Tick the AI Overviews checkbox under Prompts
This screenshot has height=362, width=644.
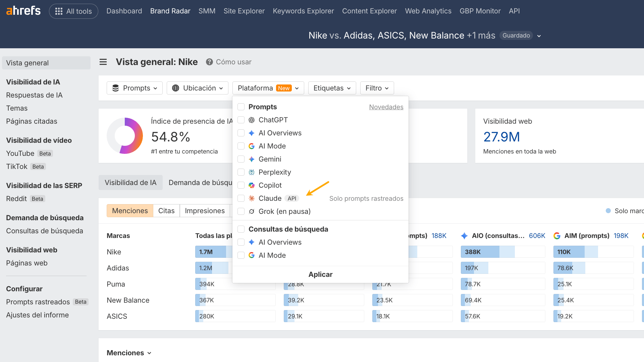[241, 133]
